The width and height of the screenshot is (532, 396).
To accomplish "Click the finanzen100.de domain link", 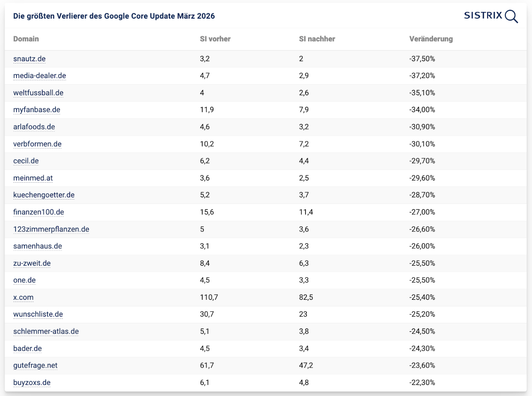I will click(39, 212).
